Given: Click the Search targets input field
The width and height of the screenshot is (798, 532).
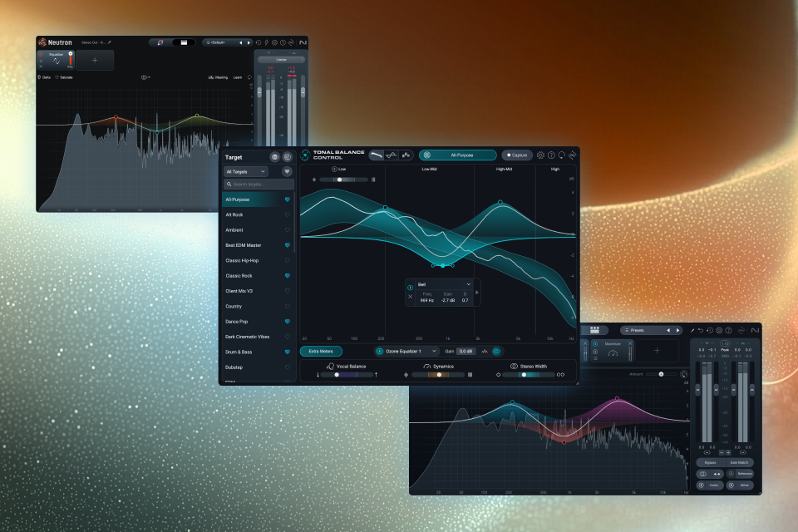Looking at the screenshot, I should [x=259, y=185].
